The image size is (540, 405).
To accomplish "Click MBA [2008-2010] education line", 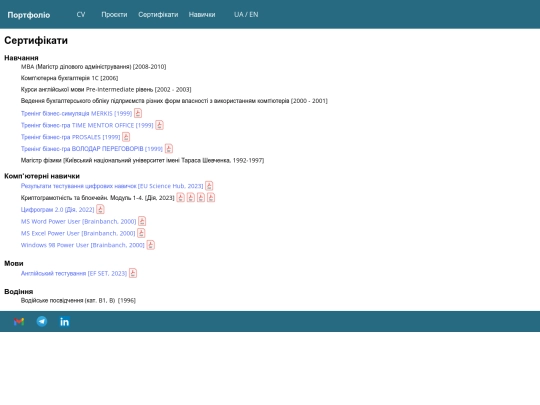I will 93,66.
